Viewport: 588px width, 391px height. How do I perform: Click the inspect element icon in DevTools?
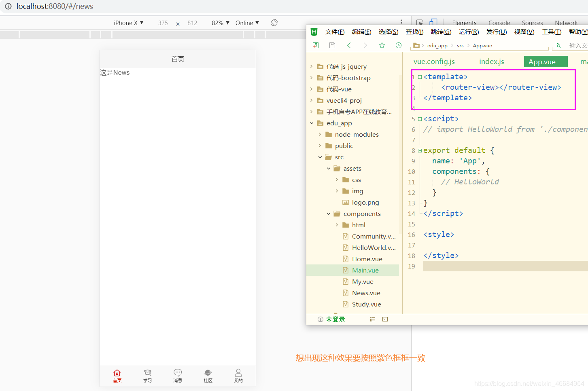tap(420, 23)
